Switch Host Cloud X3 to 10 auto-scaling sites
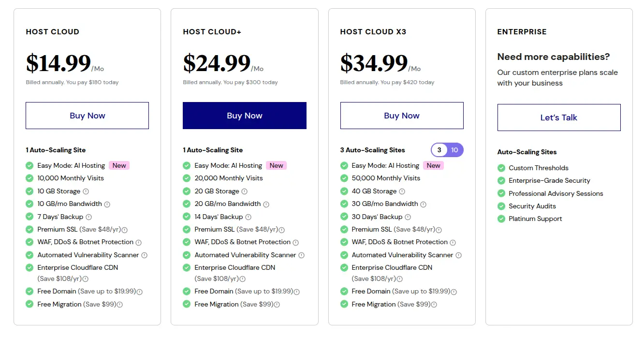This screenshot has height=337, width=644. (454, 150)
